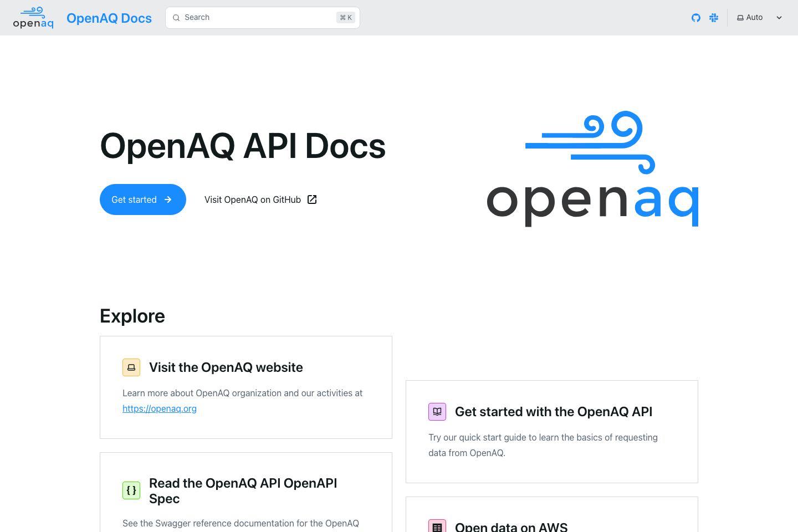Screen dimensions: 798x532
Task: Click the ⌘K shortcut badge in the search bar
Action: click(345, 17)
